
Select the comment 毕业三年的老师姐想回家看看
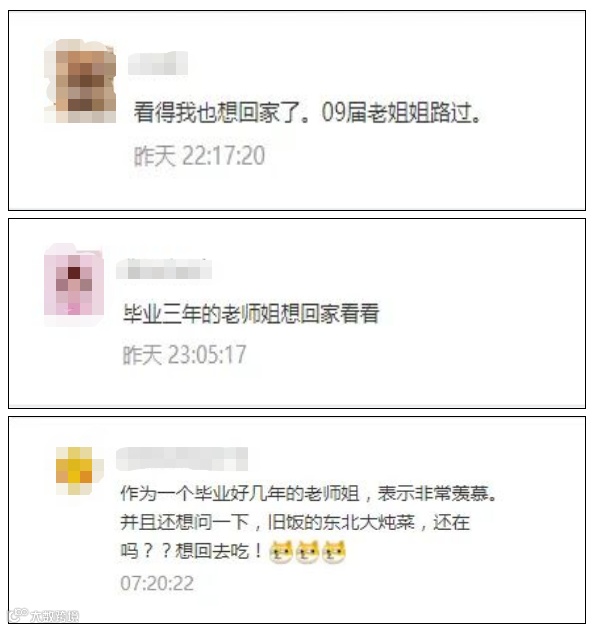pyautogui.click(x=251, y=313)
